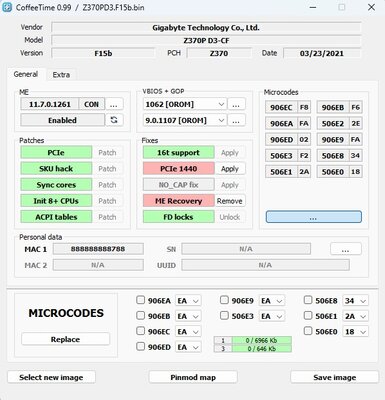Switch to the Extra tab
The height and width of the screenshot is (400, 385).
click(61, 75)
